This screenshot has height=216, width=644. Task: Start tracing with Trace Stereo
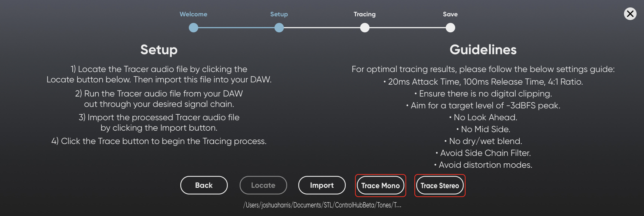(440, 186)
